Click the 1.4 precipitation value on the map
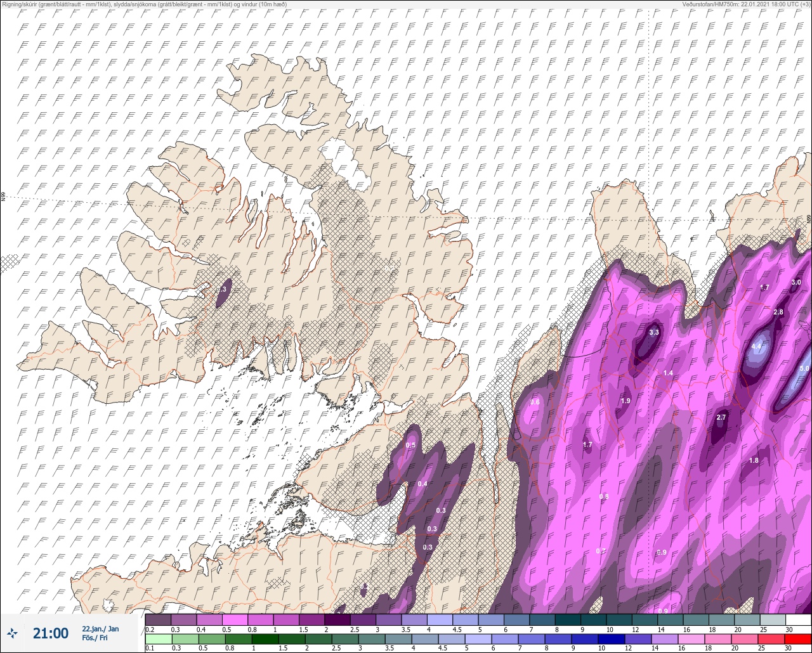The width and height of the screenshot is (812, 653). [668, 373]
